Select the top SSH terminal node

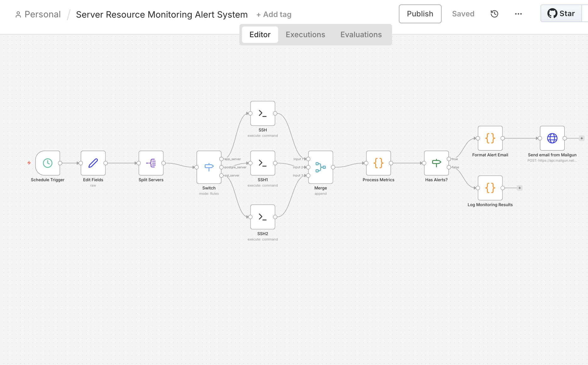pyautogui.click(x=263, y=113)
